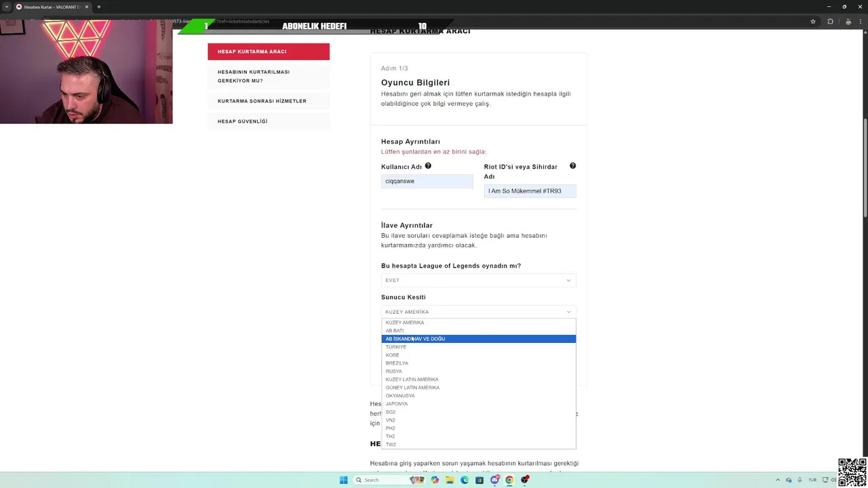Bookmark this page with the star icon
The width and height of the screenshot is (868, 488).
point(813,21)
